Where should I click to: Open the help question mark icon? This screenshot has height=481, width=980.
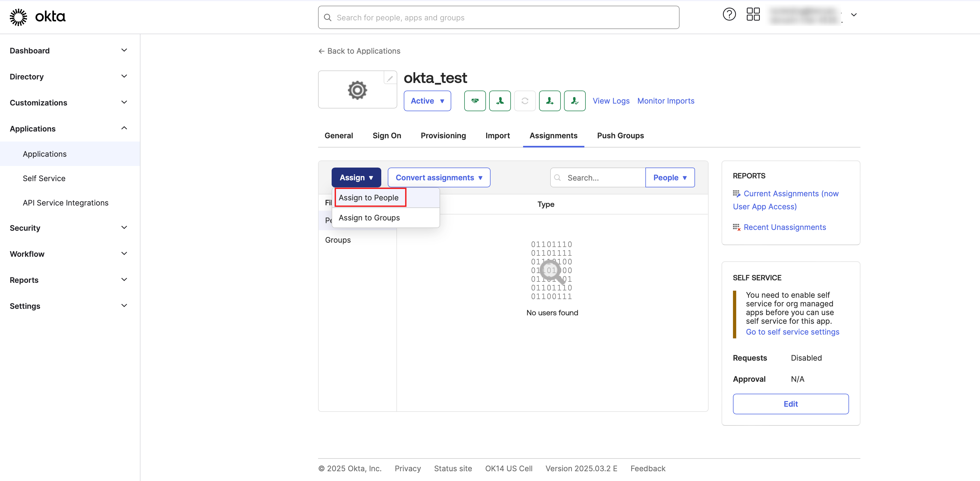click(729, 15)
